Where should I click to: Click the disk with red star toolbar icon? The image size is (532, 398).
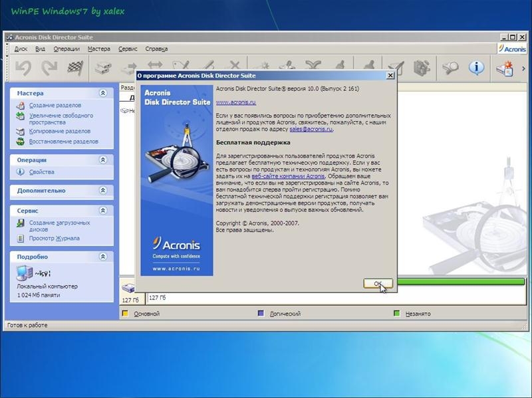point(505,68)
